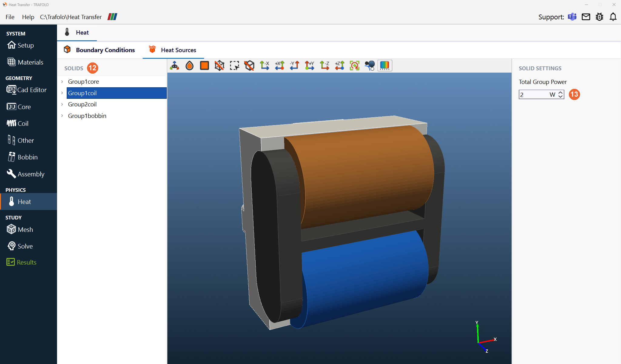Click the axes orientation view icon
This screenshot has height=364, width=621.
click(x=175, y=65)
